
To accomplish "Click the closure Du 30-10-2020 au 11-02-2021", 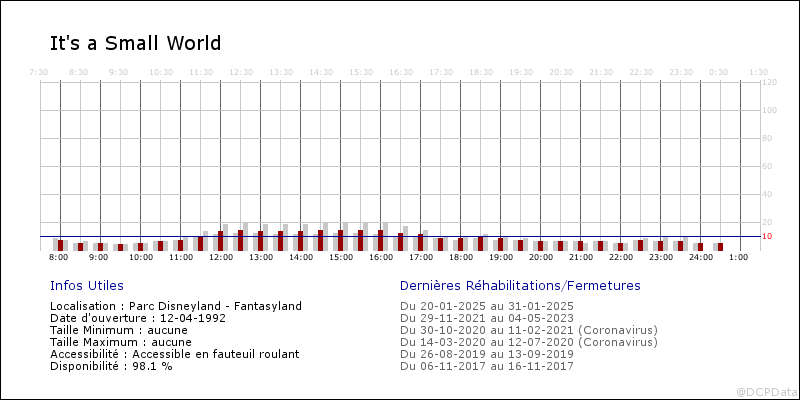I will click(x=529, y=330).
